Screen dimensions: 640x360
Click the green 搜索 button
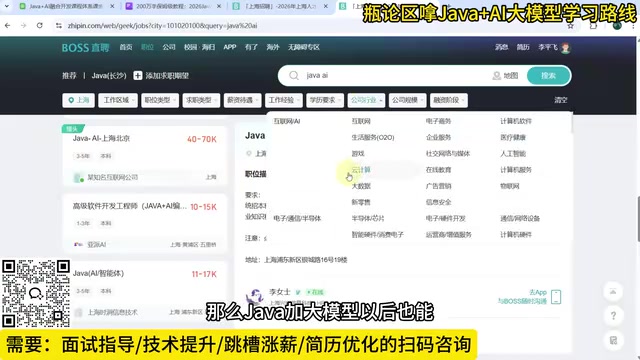coord(549,76)
